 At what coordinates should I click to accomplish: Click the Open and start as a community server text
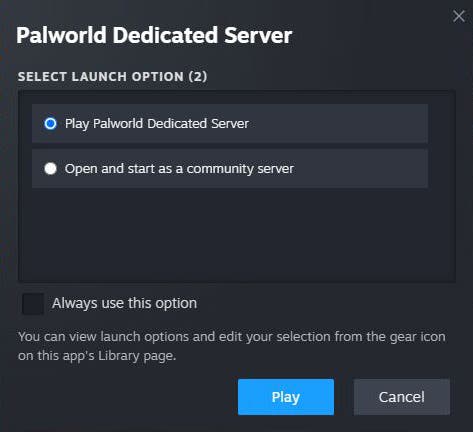coord(179,169)
